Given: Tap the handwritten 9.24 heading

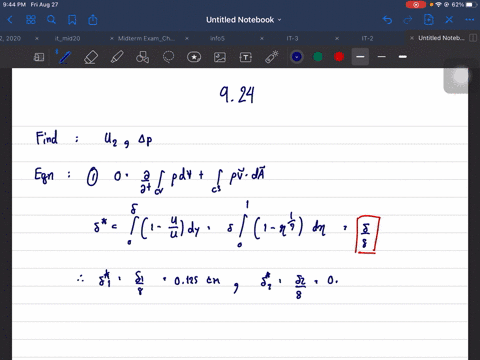Looking at the screenshot, I should 237,95.
